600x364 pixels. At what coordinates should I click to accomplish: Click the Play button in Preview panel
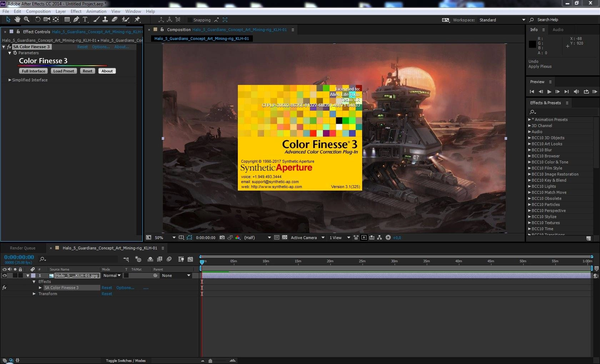(x=549, y=92)
